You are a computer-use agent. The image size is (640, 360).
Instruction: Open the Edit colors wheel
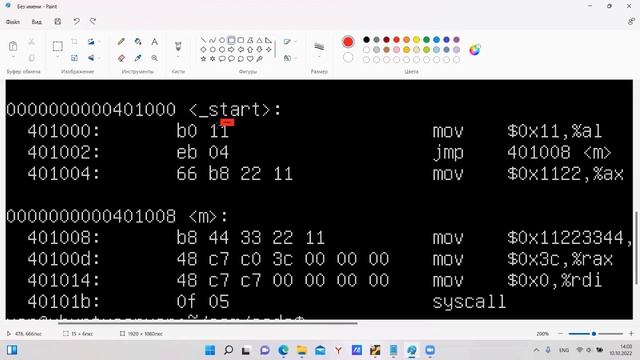tap(475, 50)
